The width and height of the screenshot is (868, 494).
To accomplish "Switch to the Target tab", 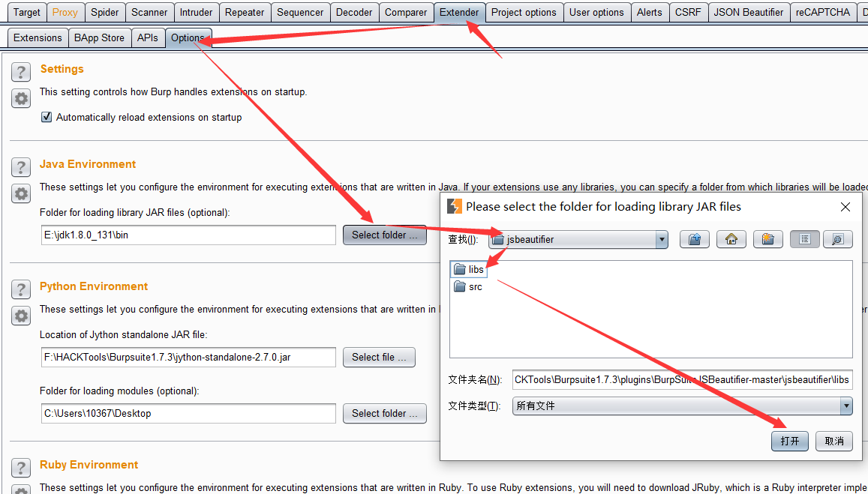I will pos(26,12).
